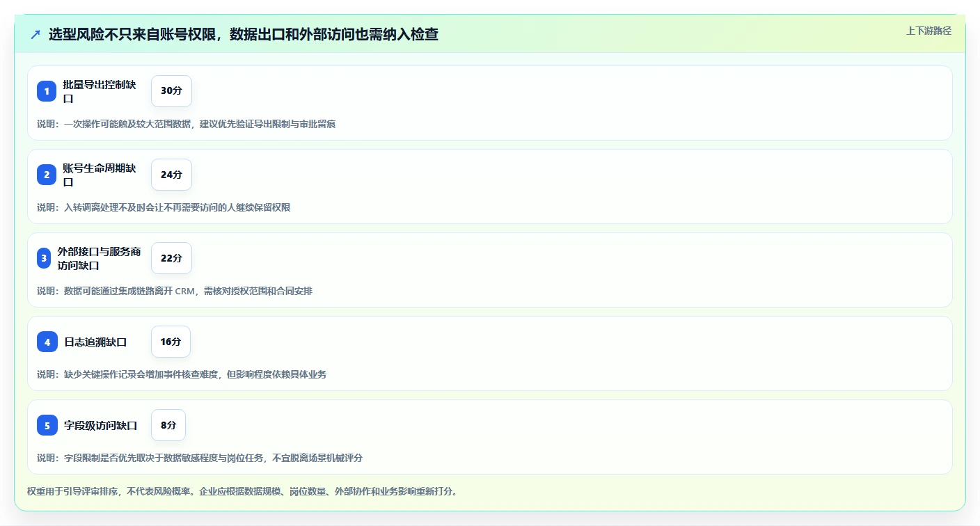Image resolution: width=980 pixels, height=526 pixels.
Task: Select the 22分 score chip
Action: (171, 258)
